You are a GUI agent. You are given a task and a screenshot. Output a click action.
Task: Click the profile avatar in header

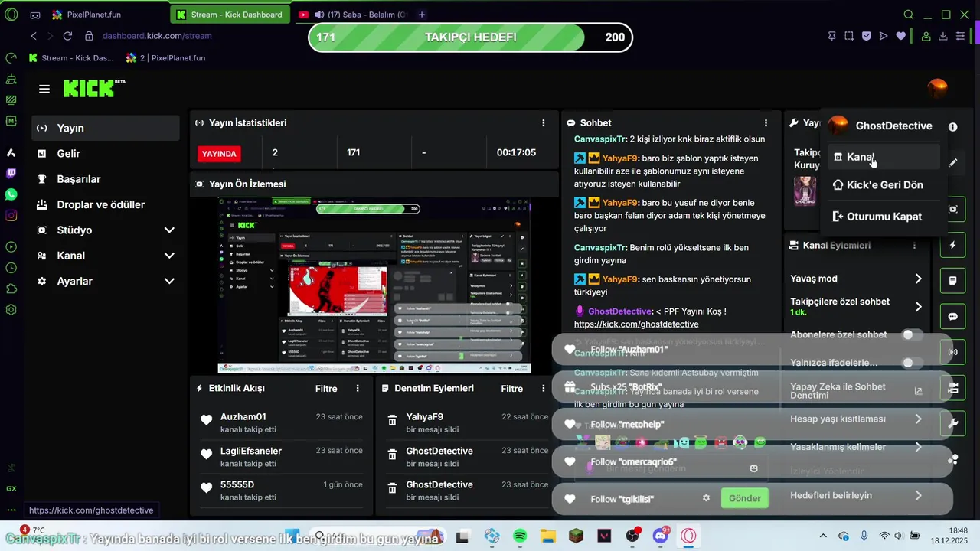(937, 89)
